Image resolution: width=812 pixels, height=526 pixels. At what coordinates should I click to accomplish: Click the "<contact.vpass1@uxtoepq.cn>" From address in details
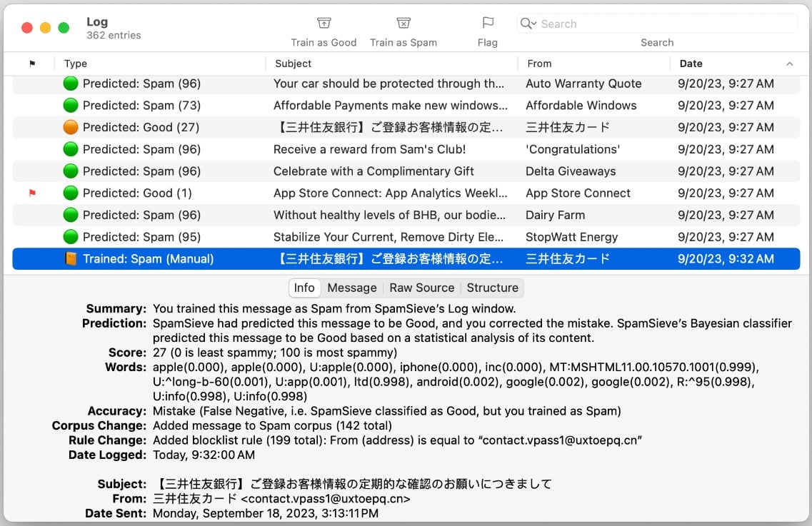pyautogui.click(x=325, y=499)
